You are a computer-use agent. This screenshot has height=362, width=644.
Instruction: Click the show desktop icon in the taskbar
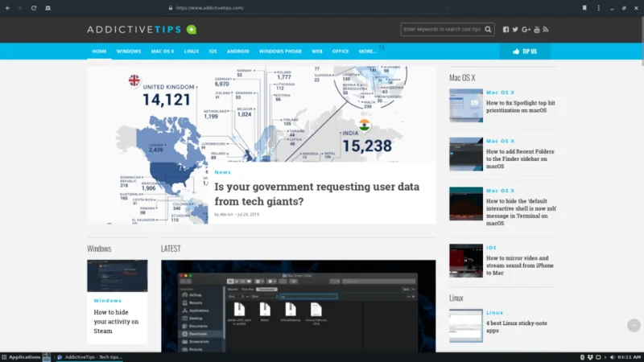pyautogui.click(x=47, y=357)
